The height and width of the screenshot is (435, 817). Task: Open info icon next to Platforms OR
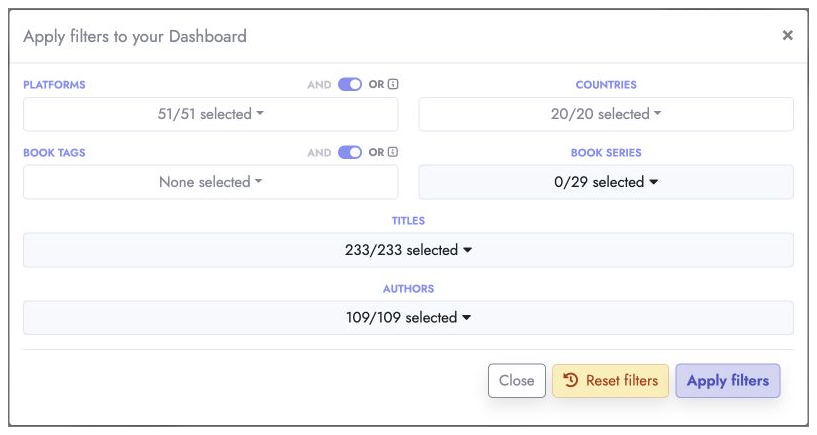pos(393,84)
